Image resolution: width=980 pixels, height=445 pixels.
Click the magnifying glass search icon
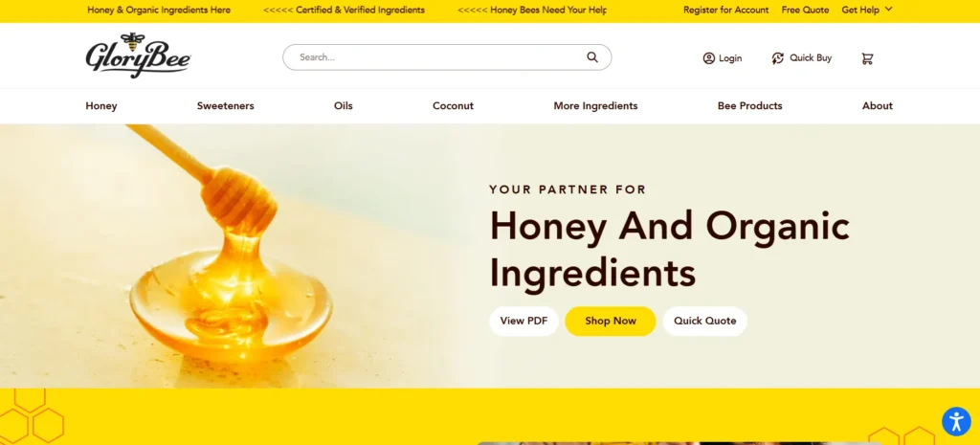tap(591, 56)
